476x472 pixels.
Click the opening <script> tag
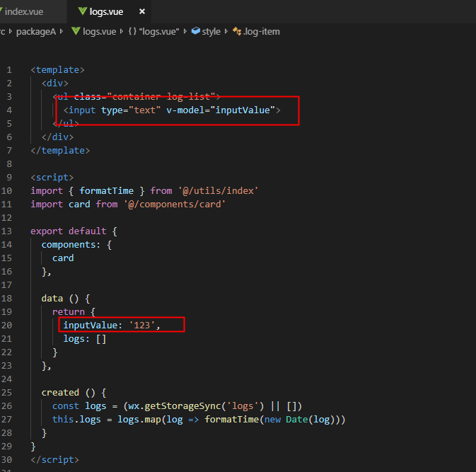point(52,178)
